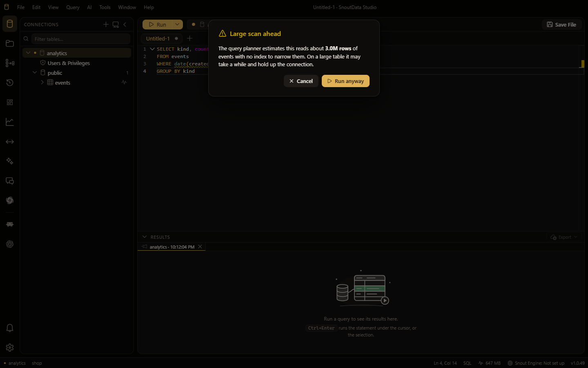The image size is (588, 368).
Task: Click the monitor icon in Connections header
Action: click(116, 25)
